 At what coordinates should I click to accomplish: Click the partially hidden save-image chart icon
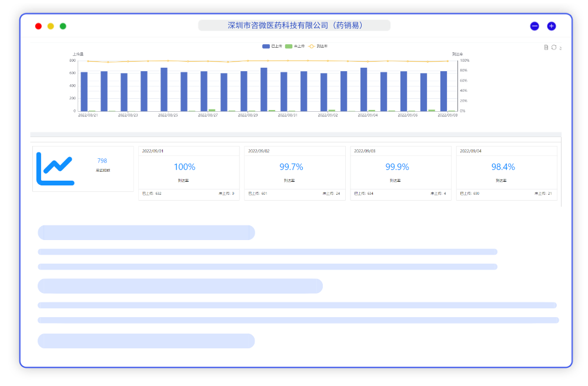point(560,48)
